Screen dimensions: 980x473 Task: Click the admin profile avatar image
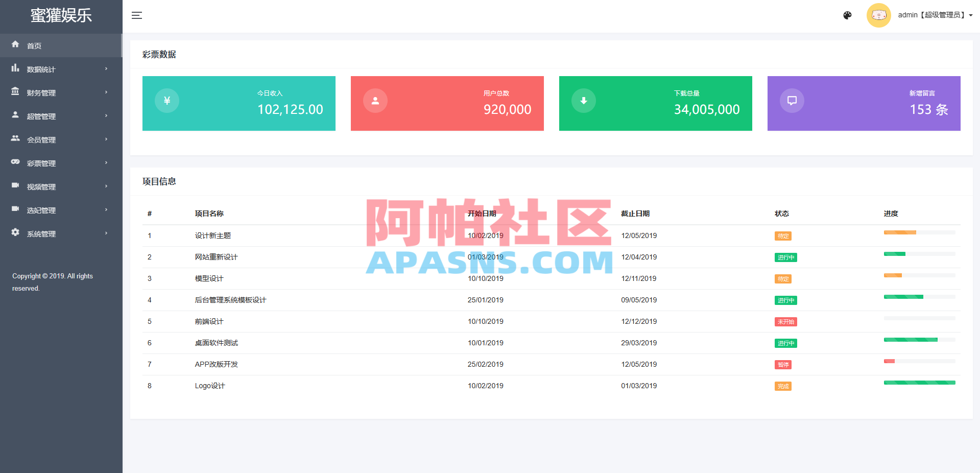[x=878, y=15]
